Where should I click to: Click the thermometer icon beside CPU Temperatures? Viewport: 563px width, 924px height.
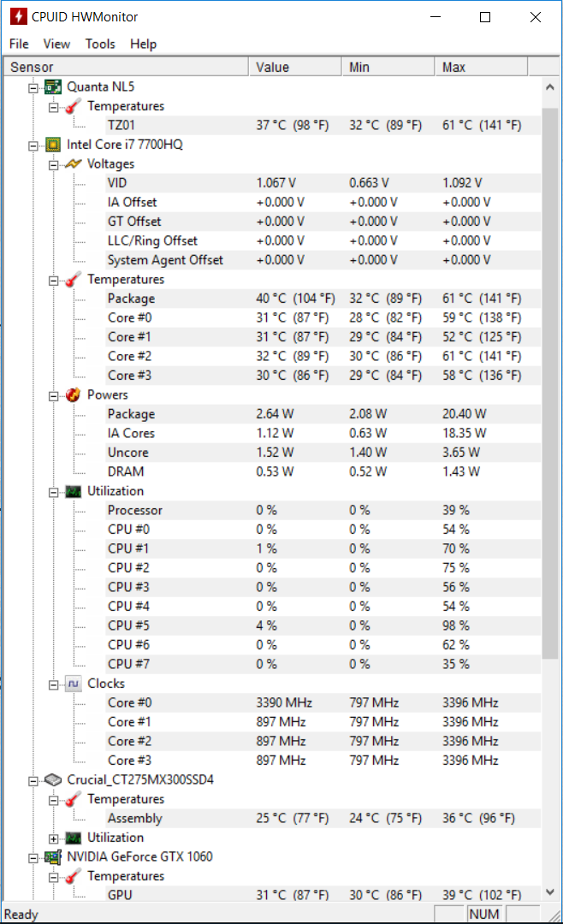pos(73,280)
